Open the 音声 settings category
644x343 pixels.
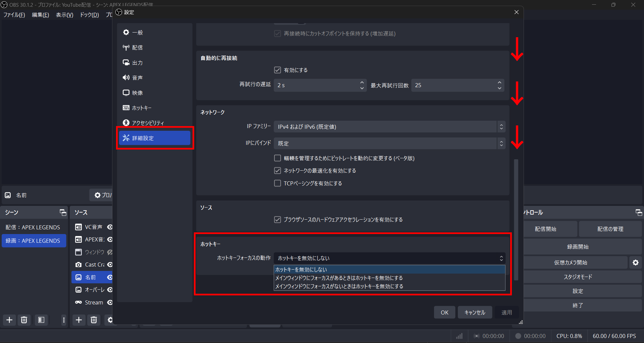[x=155, y=78]
